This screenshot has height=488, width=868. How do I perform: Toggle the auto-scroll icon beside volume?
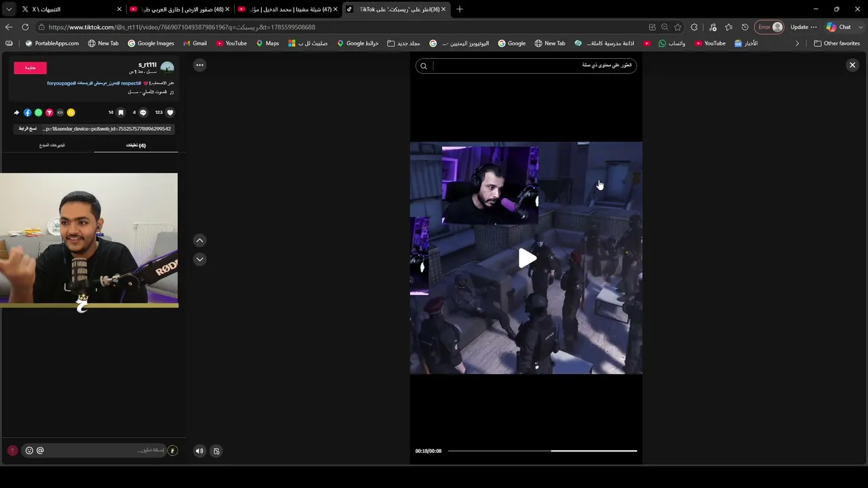(x=216, y=451)
